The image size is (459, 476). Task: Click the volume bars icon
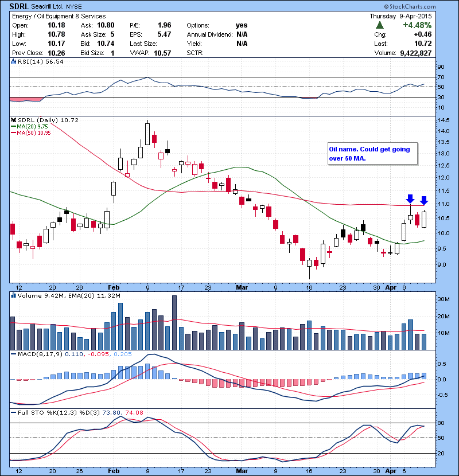[14, 295]
